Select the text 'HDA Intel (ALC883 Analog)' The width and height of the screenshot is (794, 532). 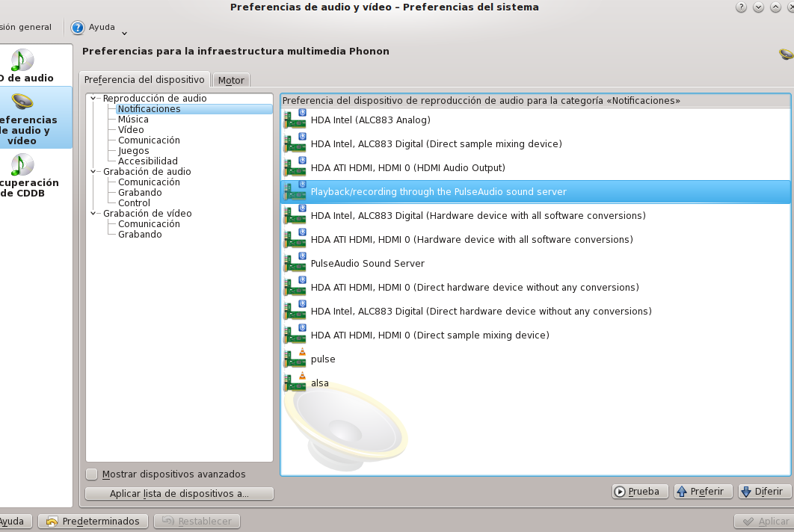[x=371, y=120]
